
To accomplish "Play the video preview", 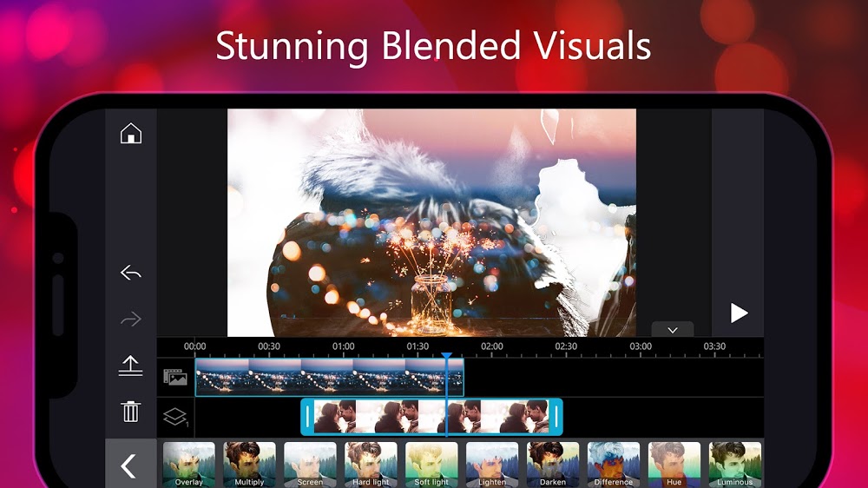I will tap(739, 313).
